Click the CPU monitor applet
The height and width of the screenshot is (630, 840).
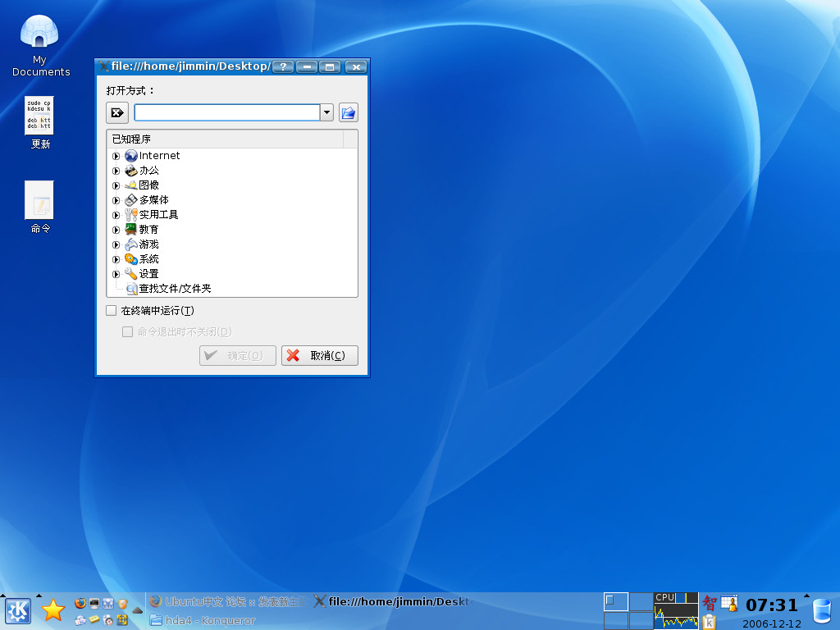click(x=676, y=610)
